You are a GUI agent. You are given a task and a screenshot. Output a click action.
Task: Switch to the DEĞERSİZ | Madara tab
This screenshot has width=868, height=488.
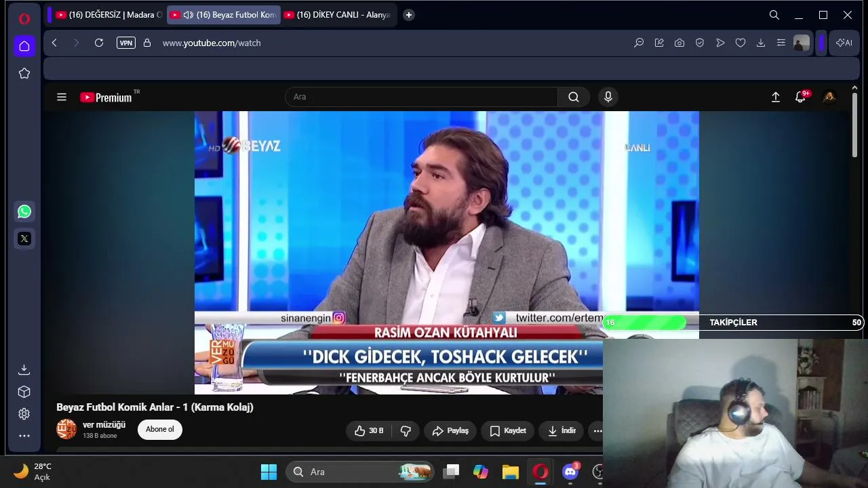pos(108,15)
